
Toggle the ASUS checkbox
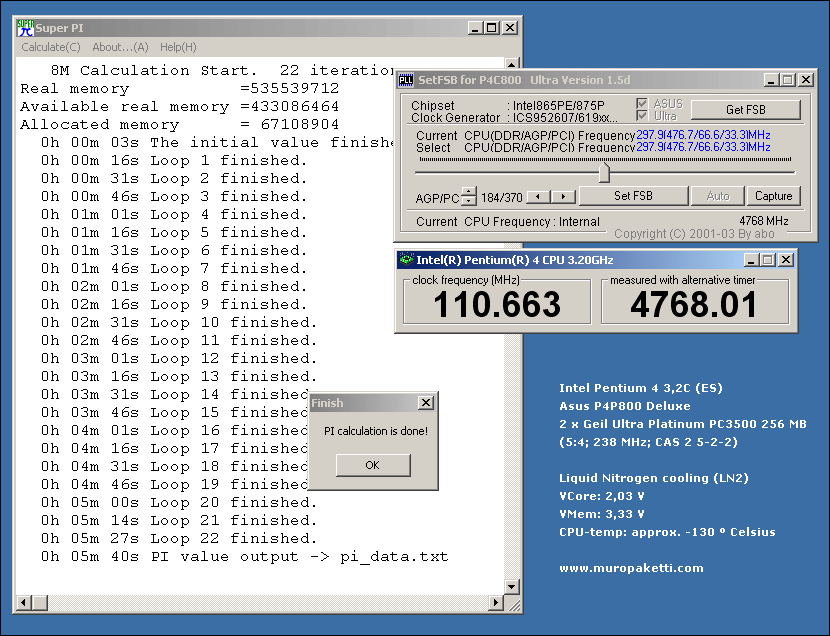pyautogui.click(x=642, y=104)
